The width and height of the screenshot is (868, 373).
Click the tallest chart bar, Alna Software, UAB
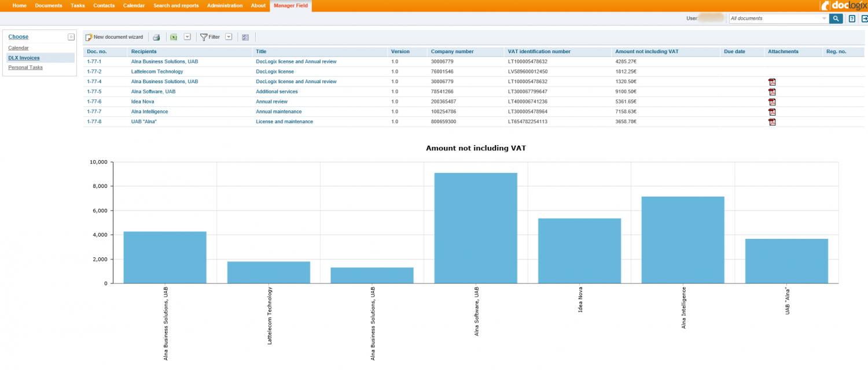[476, 228]
